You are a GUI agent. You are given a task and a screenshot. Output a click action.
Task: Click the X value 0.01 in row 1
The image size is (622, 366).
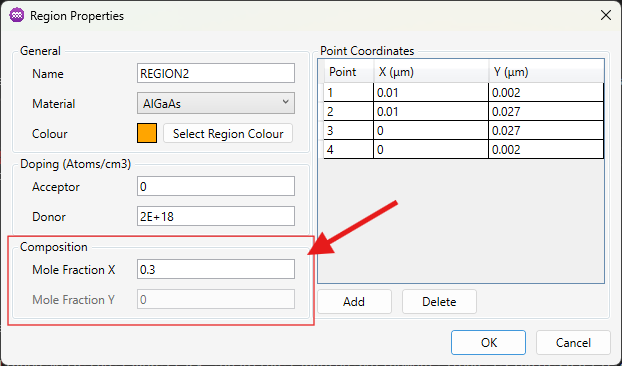(x=431, y=92)
